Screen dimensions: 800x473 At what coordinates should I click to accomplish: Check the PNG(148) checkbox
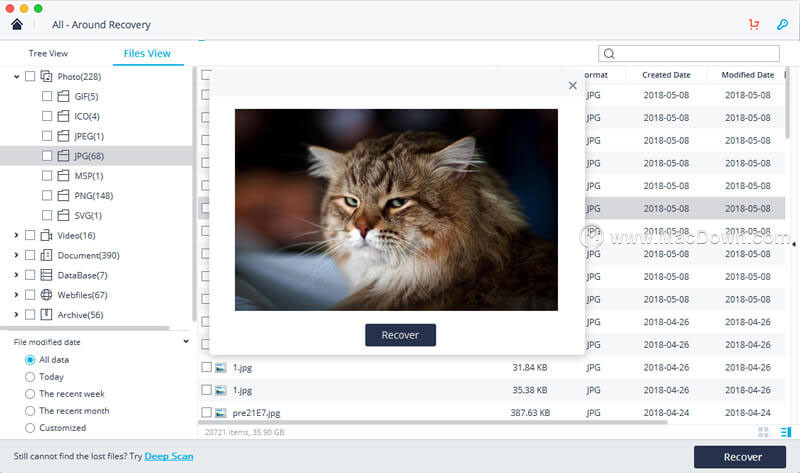tap(47, 196)
